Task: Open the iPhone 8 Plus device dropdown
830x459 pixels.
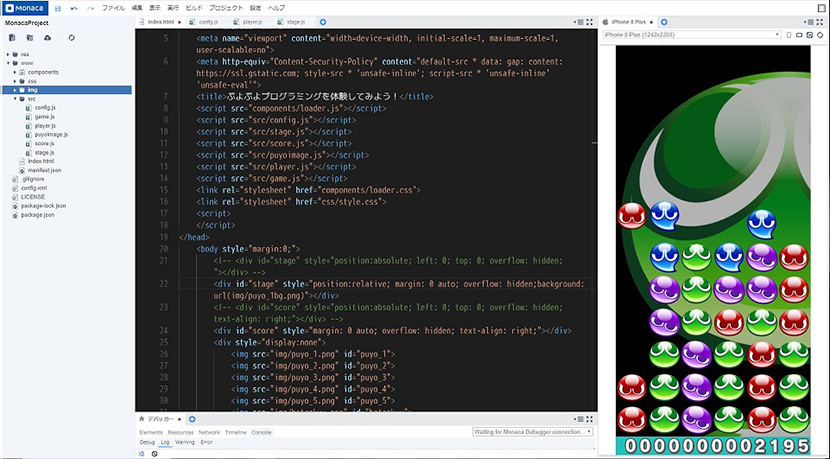Action: [x=692, y=35]
